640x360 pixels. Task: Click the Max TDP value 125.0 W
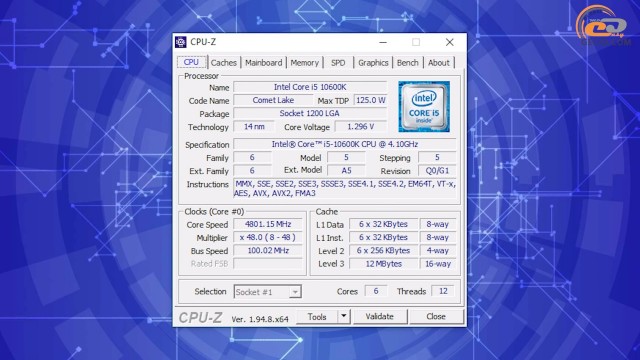pyautogui.click(x=371, y=100)
